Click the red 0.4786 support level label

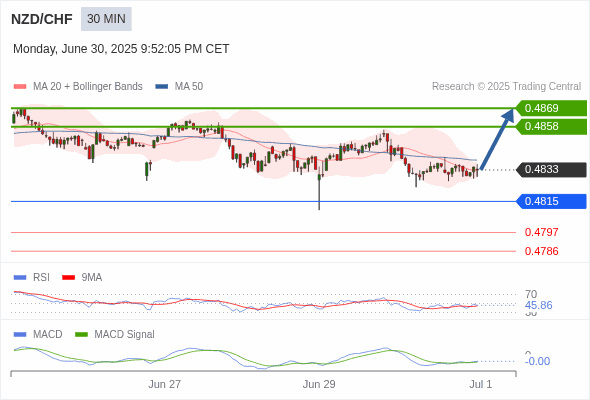pyautogui.click(x=541, y=251)
